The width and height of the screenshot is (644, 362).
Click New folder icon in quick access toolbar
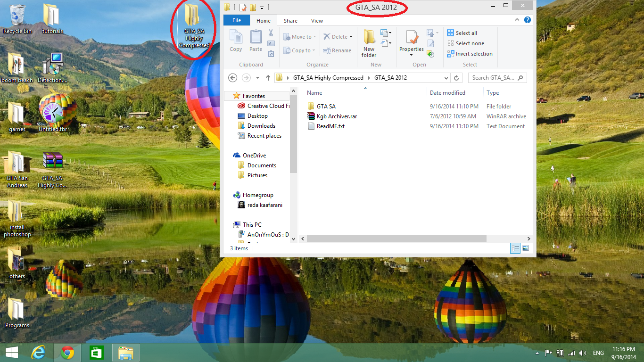click(x=253, y=7)
